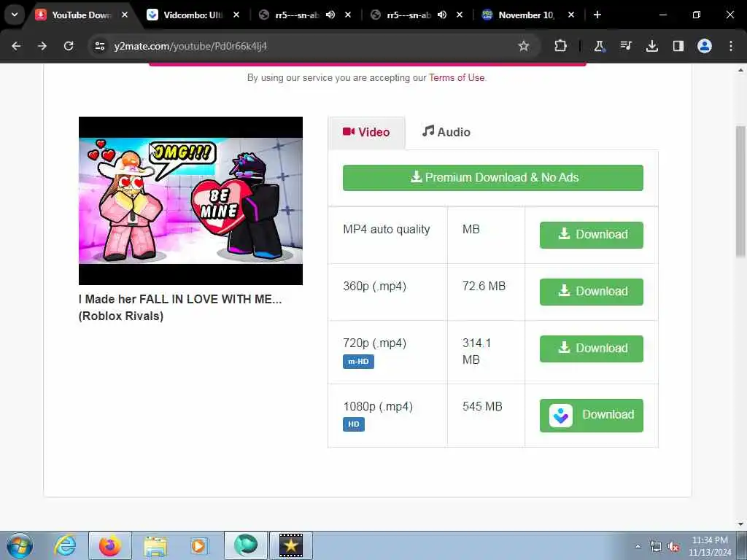Open a new browser tab
The width and height of the screenshot is (747, 560).
pos(597,15)
